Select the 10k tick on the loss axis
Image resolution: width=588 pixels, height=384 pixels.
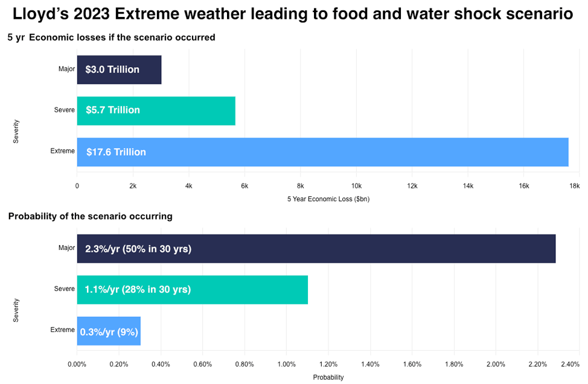[356, 186]
